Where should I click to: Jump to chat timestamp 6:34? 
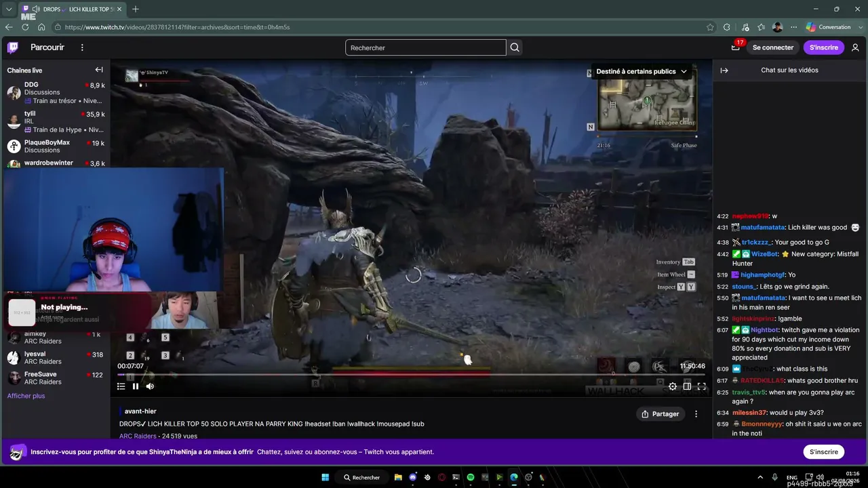(x=722, y=413)
